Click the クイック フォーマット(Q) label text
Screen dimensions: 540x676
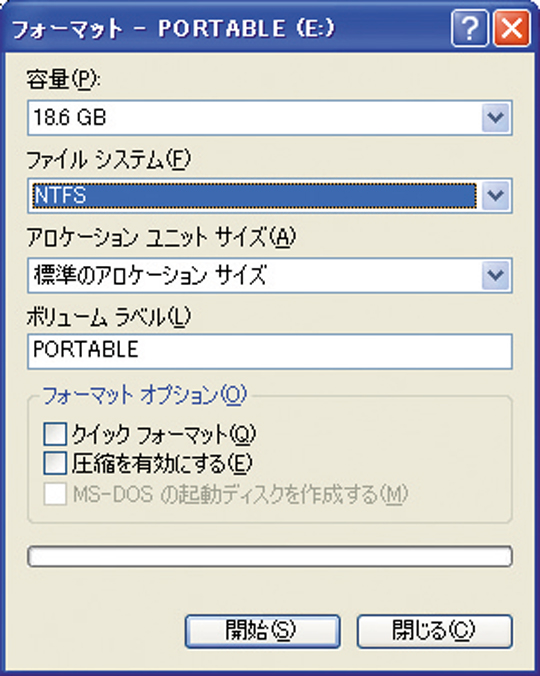pos(164,435)
